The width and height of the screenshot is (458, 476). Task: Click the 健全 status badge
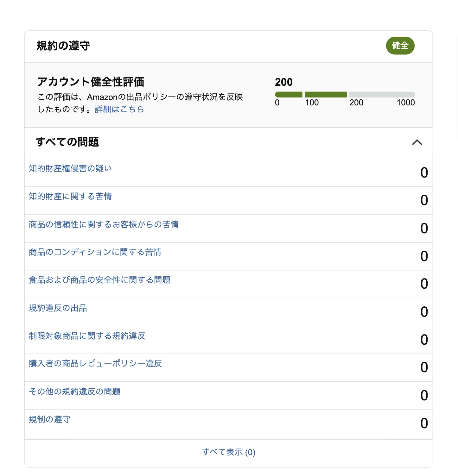(400, 46)
